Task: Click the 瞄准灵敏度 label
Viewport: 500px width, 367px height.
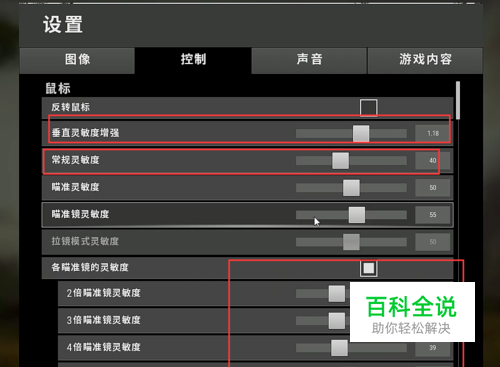Action: pos(75,187)
